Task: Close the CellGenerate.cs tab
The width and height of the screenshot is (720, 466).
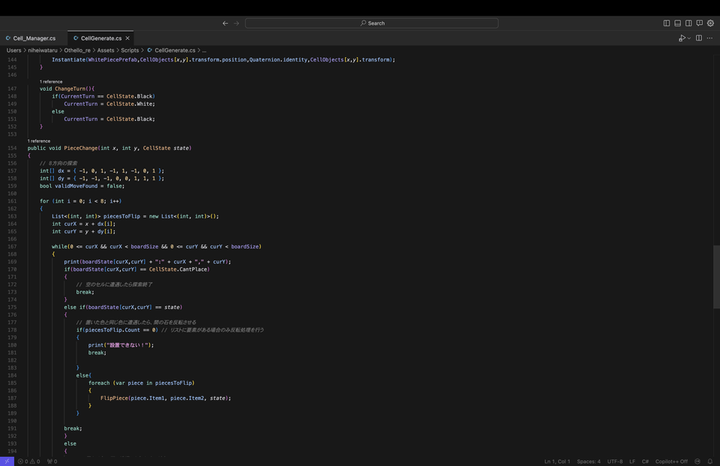Action: pyautogui.click(x=128, y=38)
